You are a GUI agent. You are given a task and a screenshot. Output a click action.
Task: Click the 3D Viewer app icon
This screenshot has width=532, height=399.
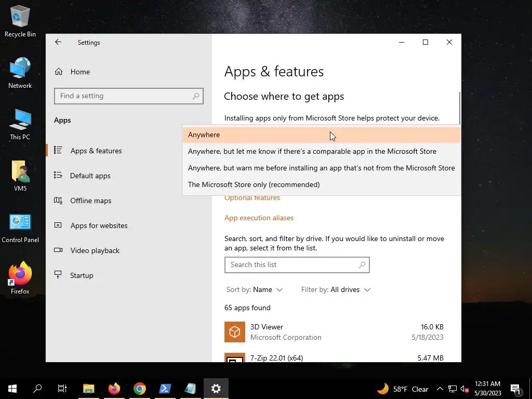[x=235, y=332]
